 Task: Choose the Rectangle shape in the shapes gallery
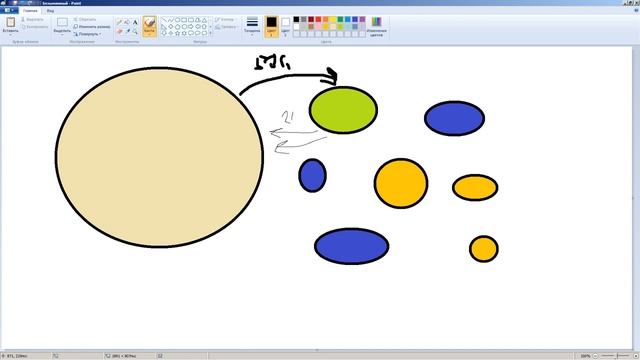click(x=184, y=20)
